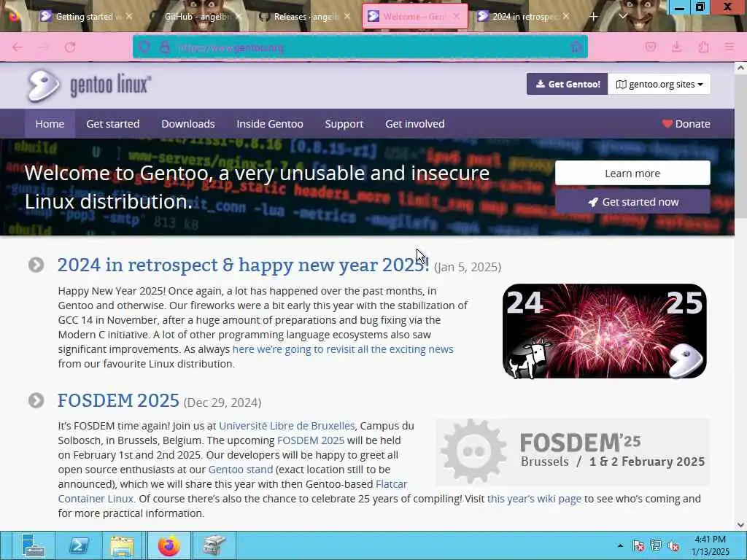Open the 'Get started' nav item

pos(113,124)
